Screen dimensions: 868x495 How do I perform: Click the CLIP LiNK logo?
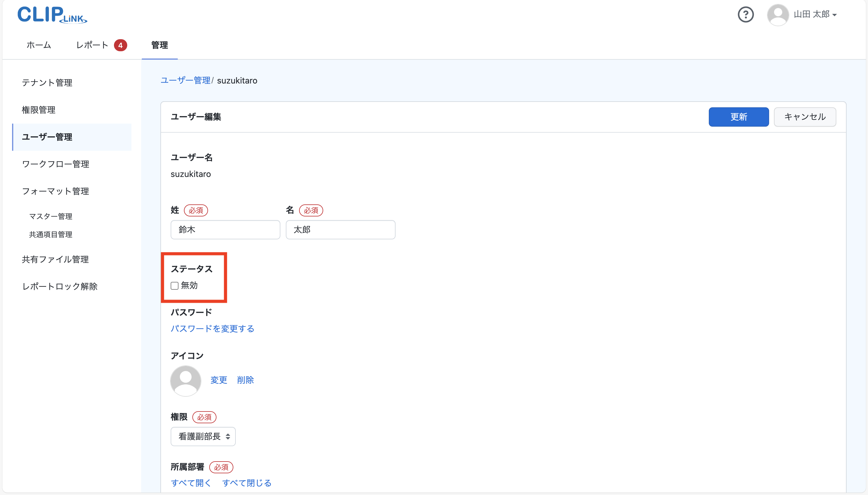[52, 14]
